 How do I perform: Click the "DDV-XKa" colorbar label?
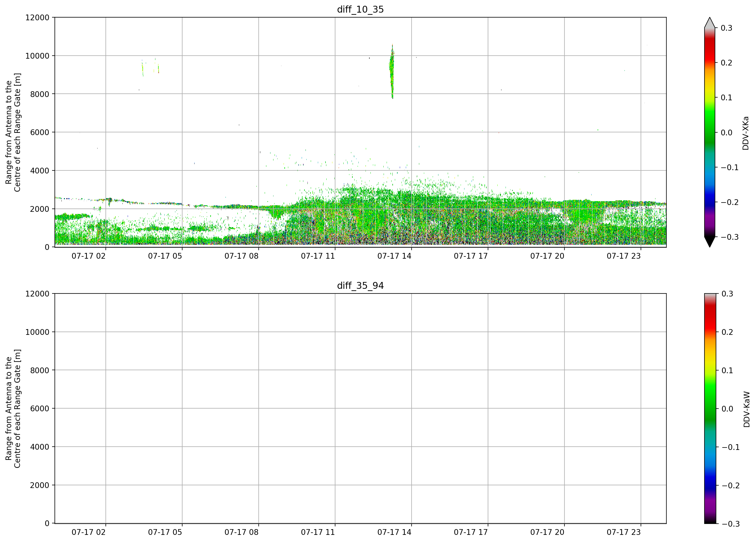click(746, 133)
